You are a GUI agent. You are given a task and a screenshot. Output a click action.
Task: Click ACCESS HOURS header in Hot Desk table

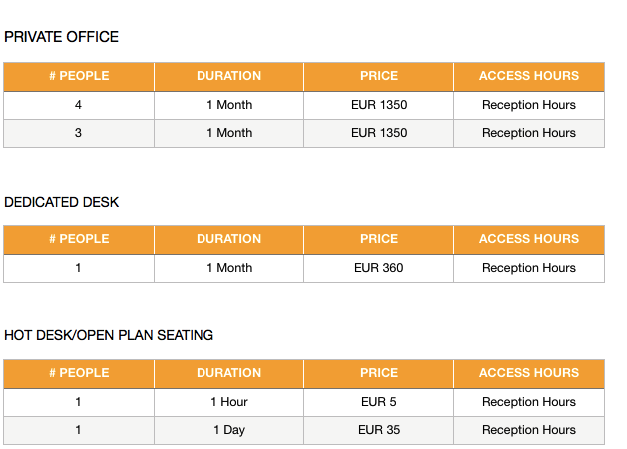pyautogui.click(x=529, y=373)
